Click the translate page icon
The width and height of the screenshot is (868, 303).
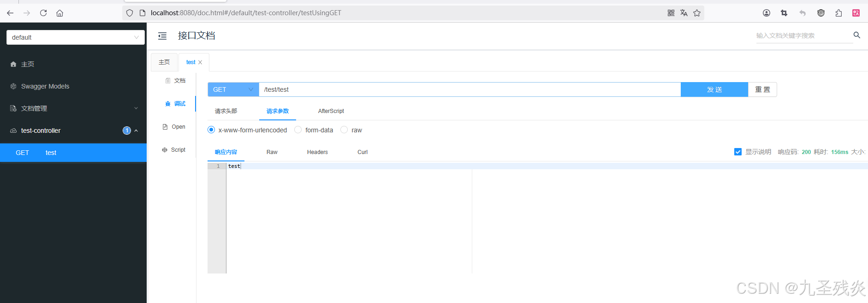(x=684, y=13)
